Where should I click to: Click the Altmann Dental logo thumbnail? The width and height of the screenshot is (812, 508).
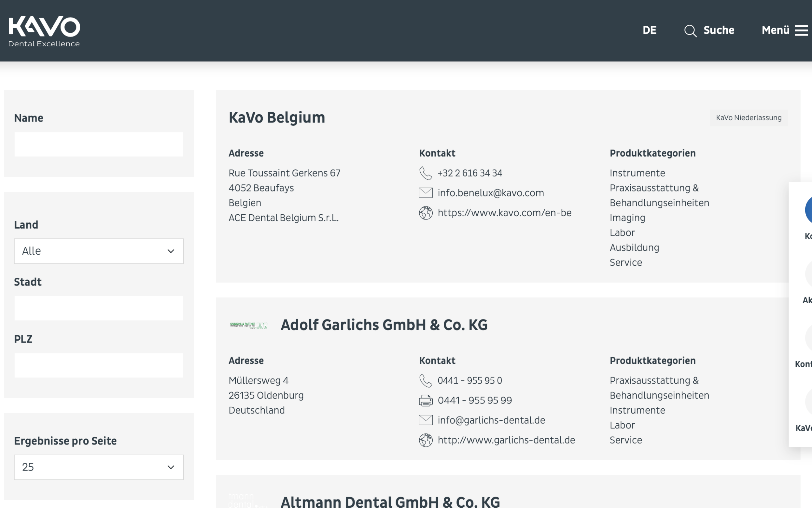pos(248,500)
